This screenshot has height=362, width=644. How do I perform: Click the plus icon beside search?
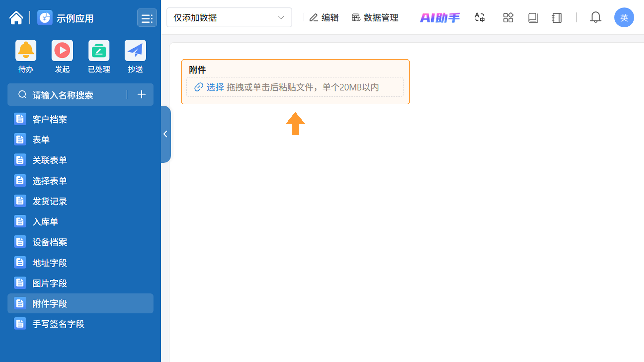point(142,94)
